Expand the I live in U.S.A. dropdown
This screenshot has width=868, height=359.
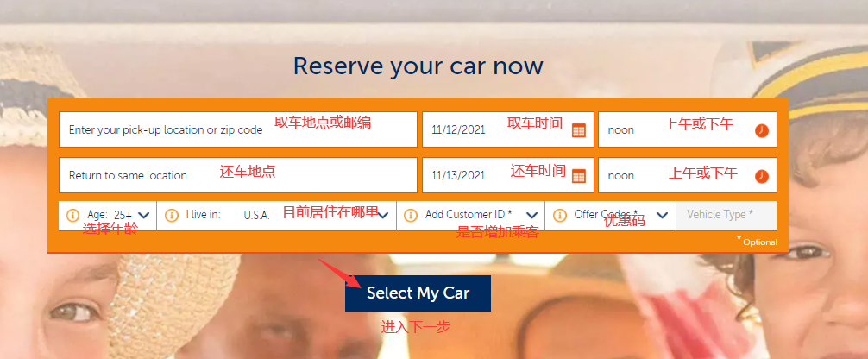[277, 215]
